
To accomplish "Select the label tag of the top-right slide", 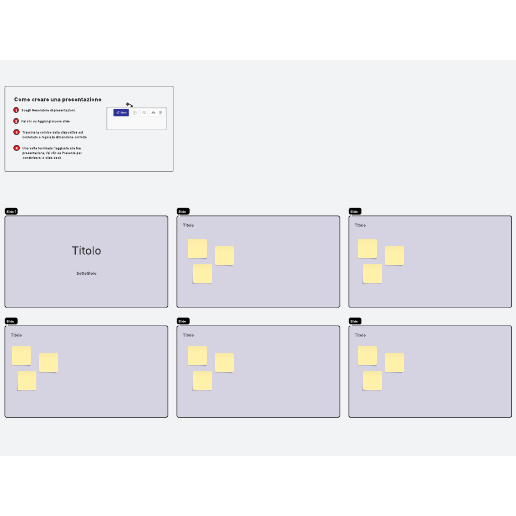I will click(x=355, y=211).
